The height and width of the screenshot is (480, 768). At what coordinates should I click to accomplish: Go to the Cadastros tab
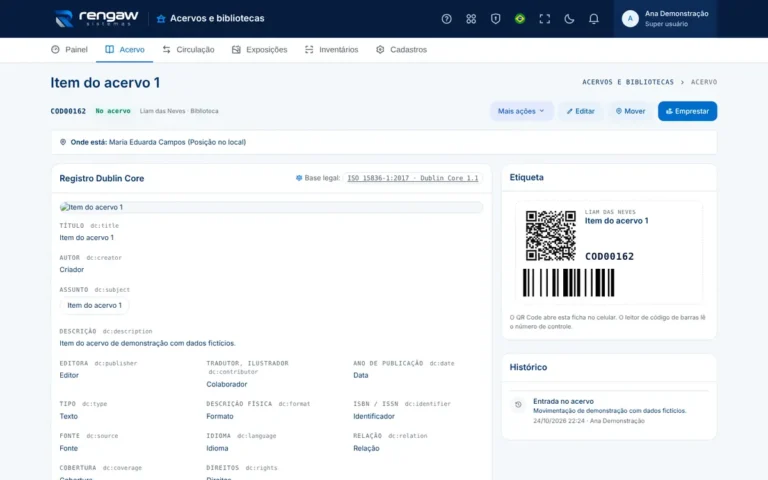coord(402,49)
